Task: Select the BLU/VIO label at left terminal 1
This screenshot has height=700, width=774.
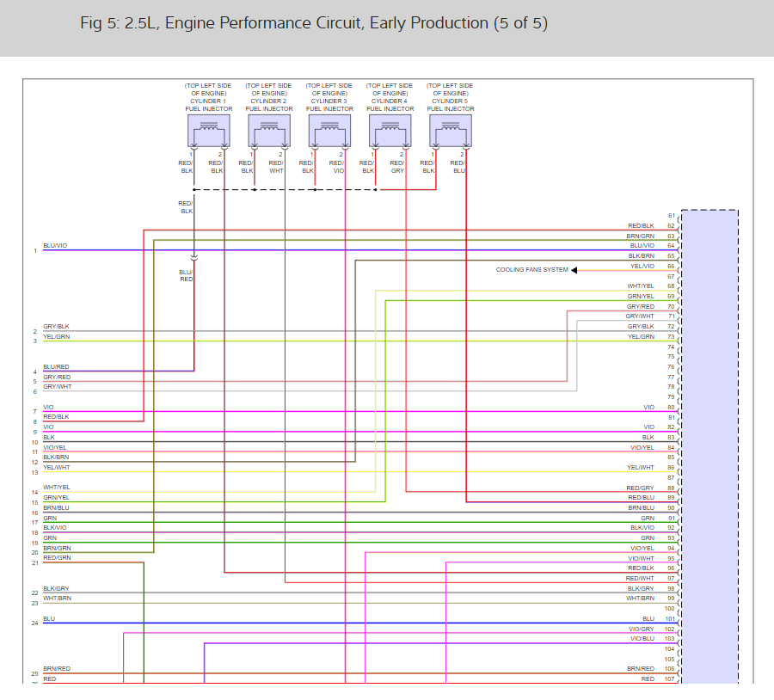Action: click(55, 246)
